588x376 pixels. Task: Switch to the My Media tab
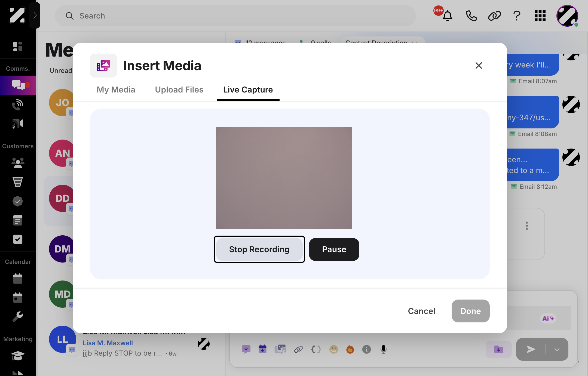(x=116, y=90)
